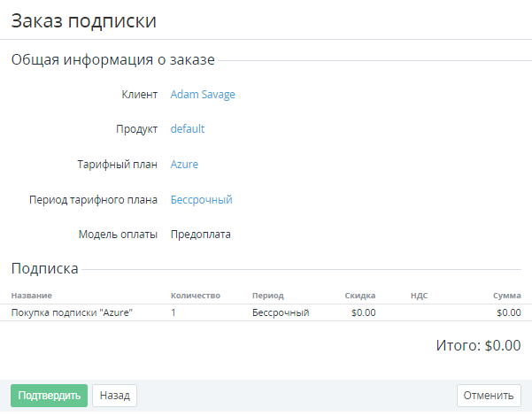Open the 'default' product link
The image size is (532, 416).
188,129
